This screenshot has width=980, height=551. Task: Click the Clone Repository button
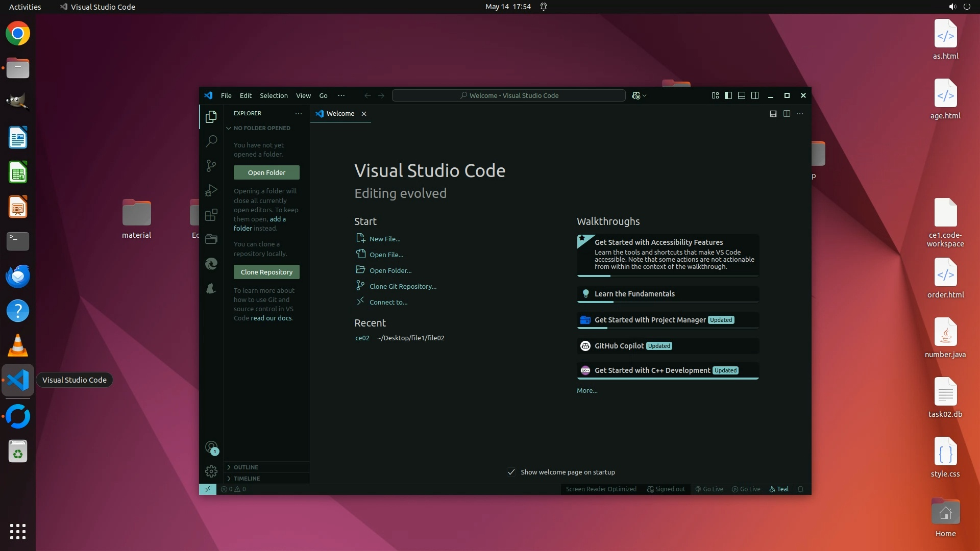pyautogui.click(x=266, y=272)
